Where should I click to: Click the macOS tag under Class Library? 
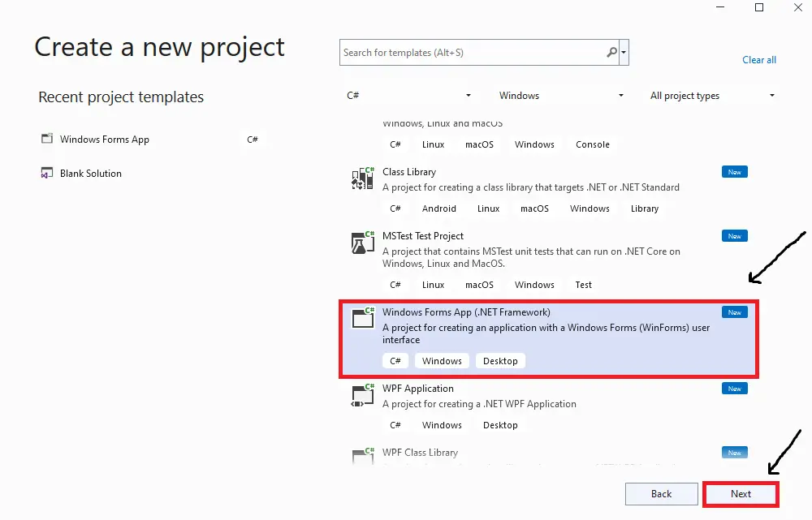(x=534, y=208)
